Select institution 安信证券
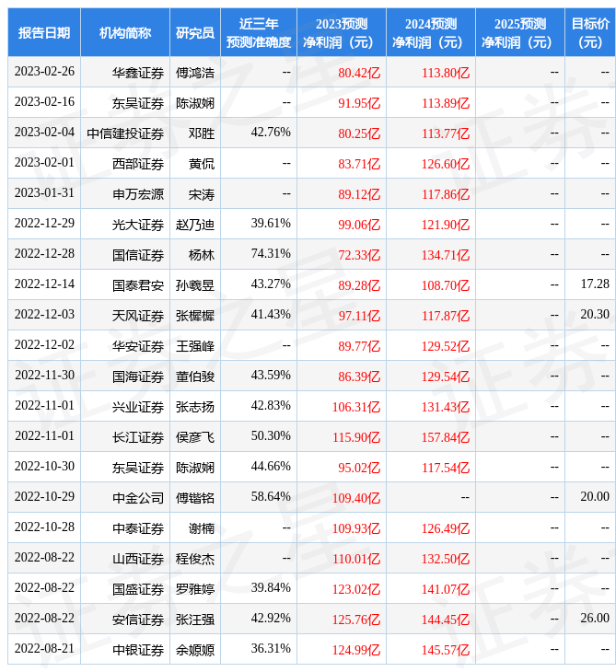The width and height of the screenshot is (616, 672). 138,620
